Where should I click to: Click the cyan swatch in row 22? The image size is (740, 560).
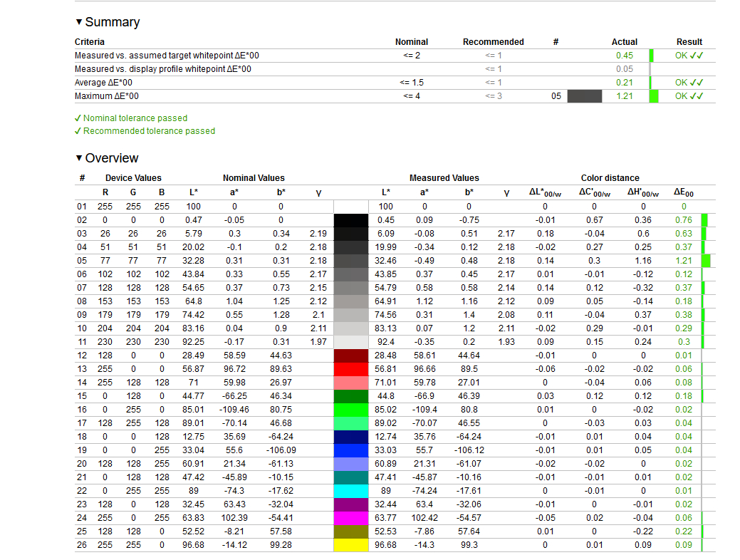coord(350,491)
